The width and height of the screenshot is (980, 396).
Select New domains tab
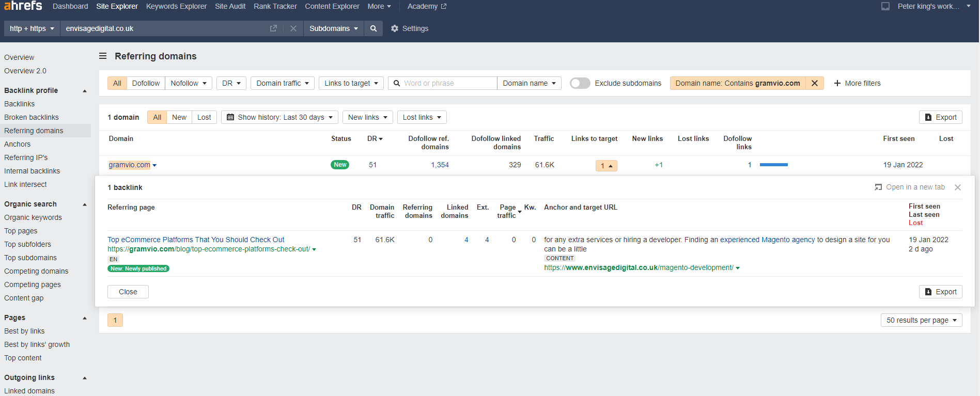(179, 117)
